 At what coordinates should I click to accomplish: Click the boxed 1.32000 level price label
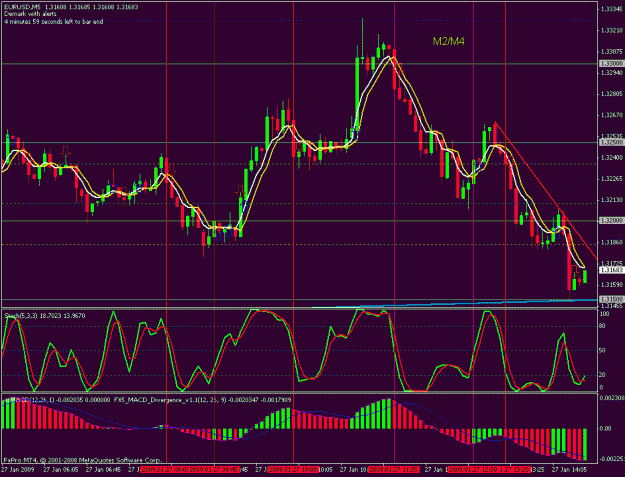click(611, 221)
